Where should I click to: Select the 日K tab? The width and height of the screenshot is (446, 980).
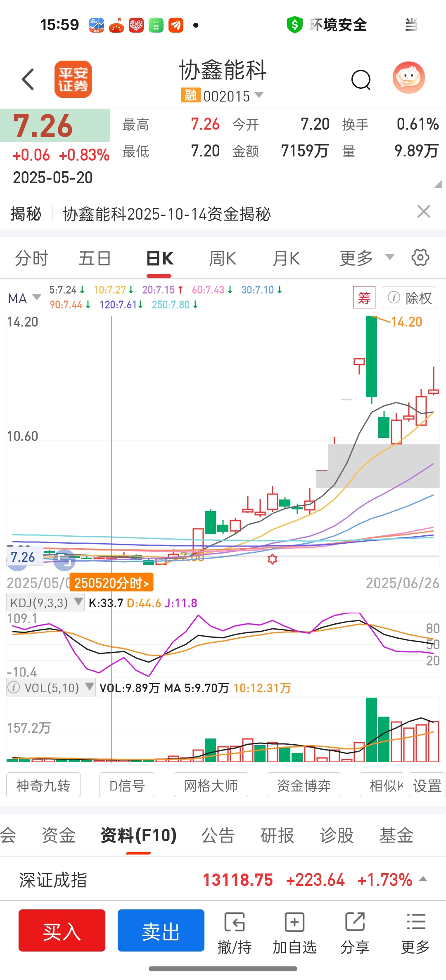click(x=160, y=258)
